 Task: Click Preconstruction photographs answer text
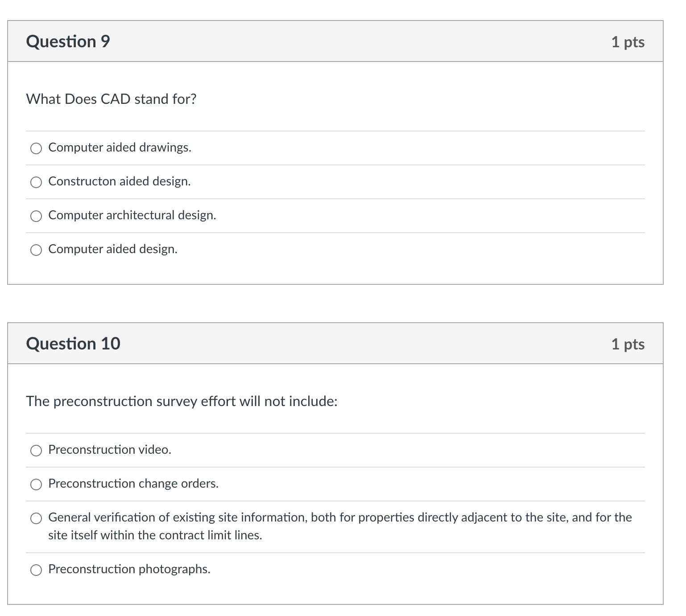(x=129, y=569)
